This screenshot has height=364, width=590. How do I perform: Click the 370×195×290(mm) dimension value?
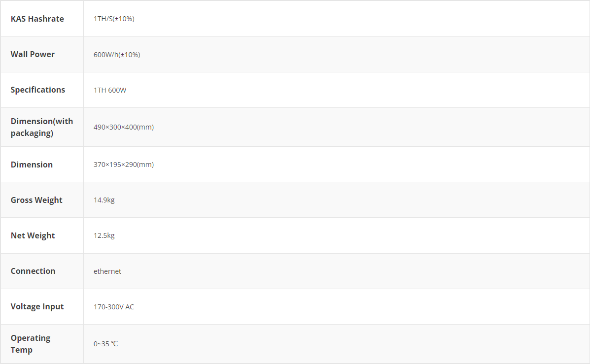[124, 165]
